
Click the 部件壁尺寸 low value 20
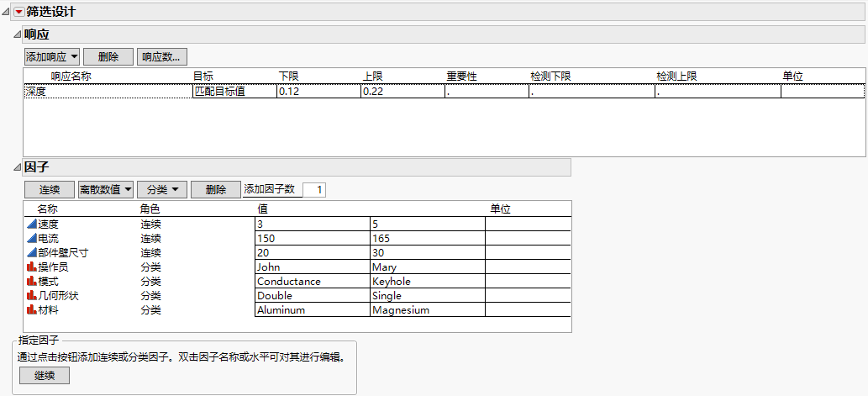[x=313, y=253]
